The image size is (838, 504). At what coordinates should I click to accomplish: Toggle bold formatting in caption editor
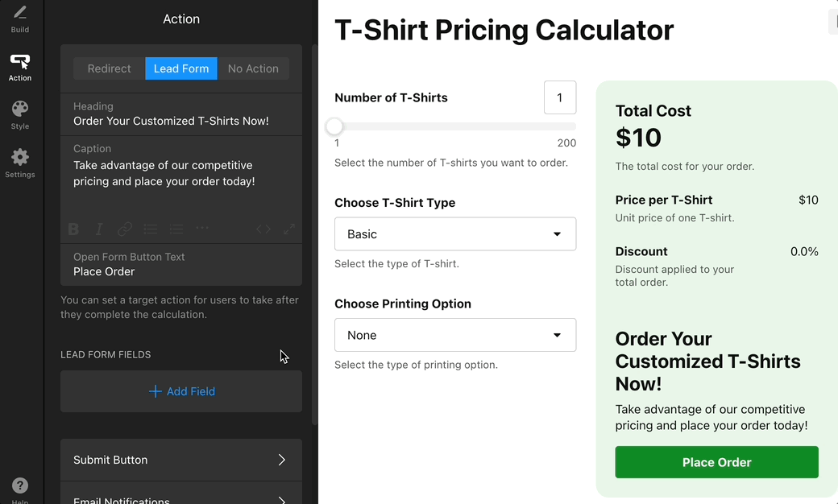73,229
